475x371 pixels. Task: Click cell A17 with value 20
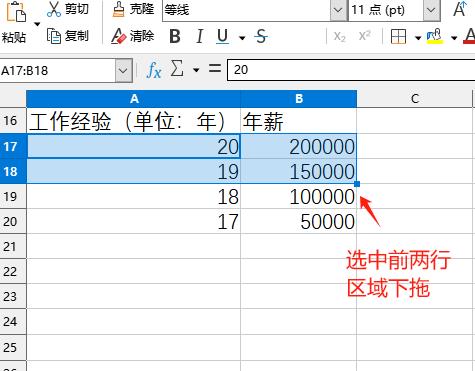pyautogui.click(x=133, y=146)
